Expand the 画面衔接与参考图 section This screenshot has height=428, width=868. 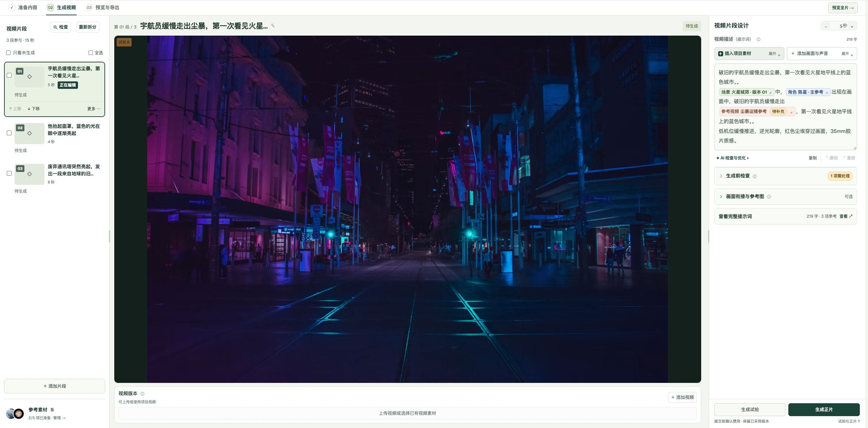click(785, 197)
